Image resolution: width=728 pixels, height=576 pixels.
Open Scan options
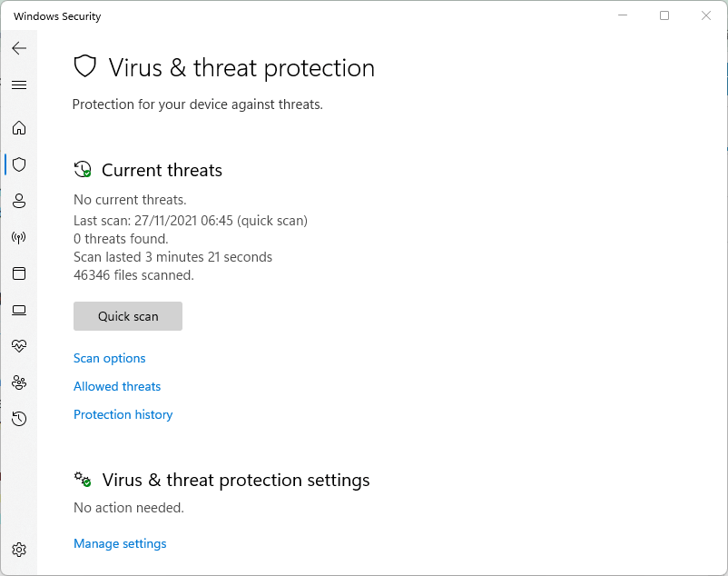pyautogui.click(x=109, y=358)
